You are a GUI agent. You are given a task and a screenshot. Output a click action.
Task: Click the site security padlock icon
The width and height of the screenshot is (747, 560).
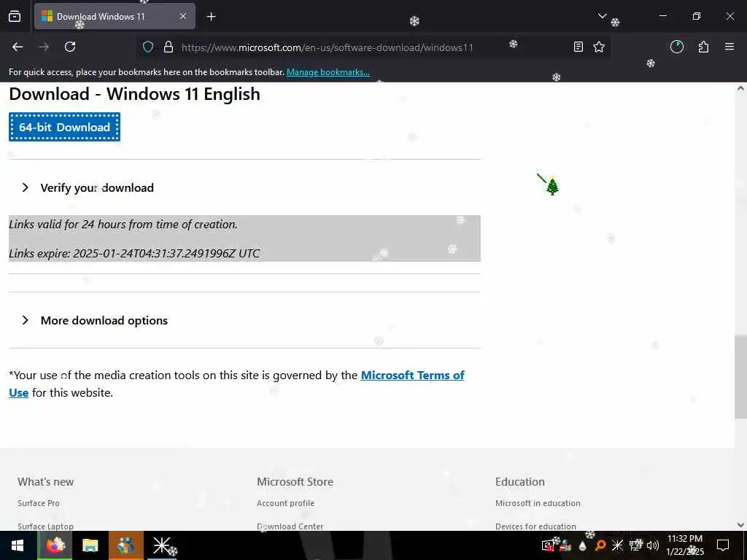169,47
